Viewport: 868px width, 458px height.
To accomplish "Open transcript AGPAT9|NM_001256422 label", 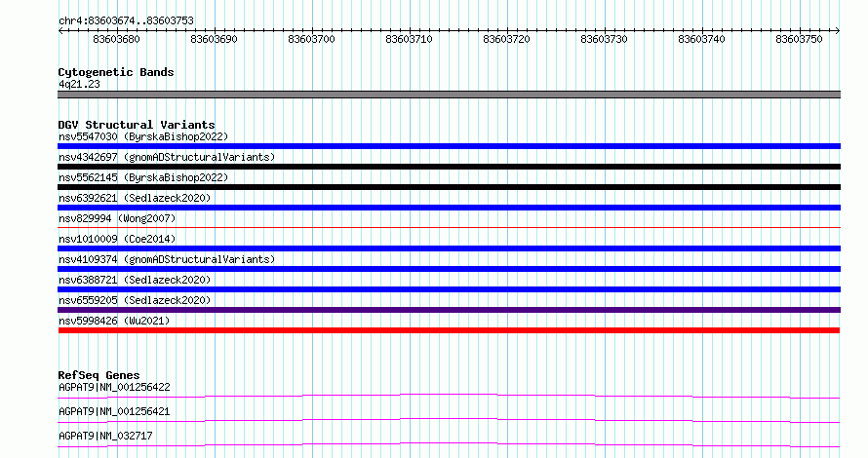I will click(x=114, y=387).
